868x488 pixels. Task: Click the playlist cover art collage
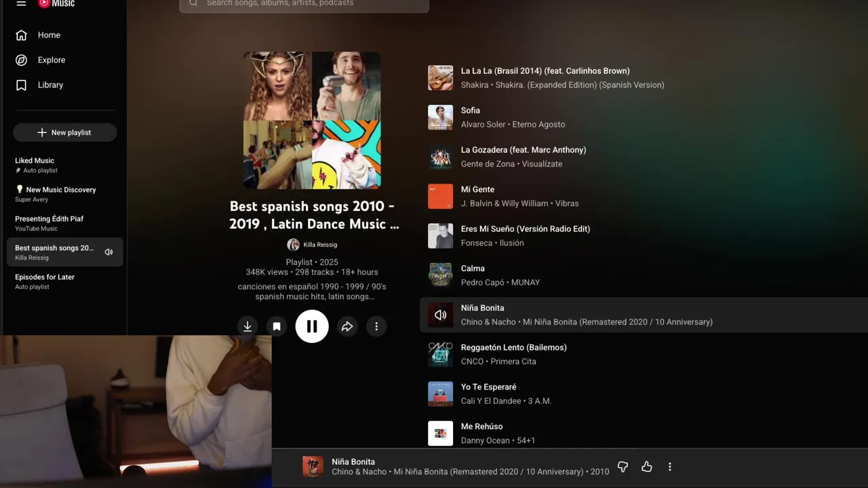(312, 121)
